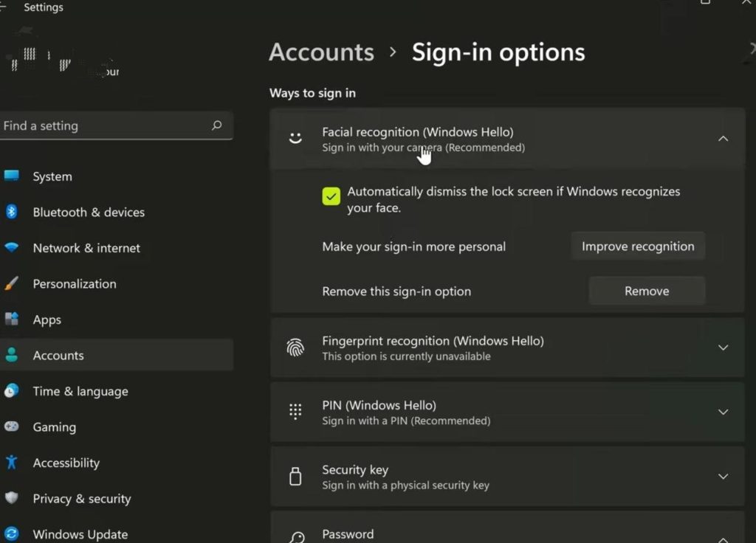
Task: Select Accounts in the sidebar
Action: tap(116, 355)
